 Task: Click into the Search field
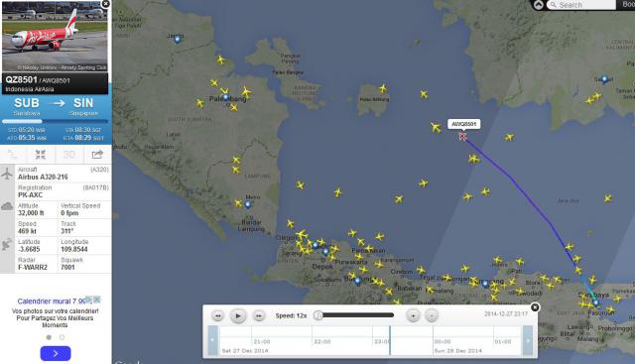tap(581, 5)
